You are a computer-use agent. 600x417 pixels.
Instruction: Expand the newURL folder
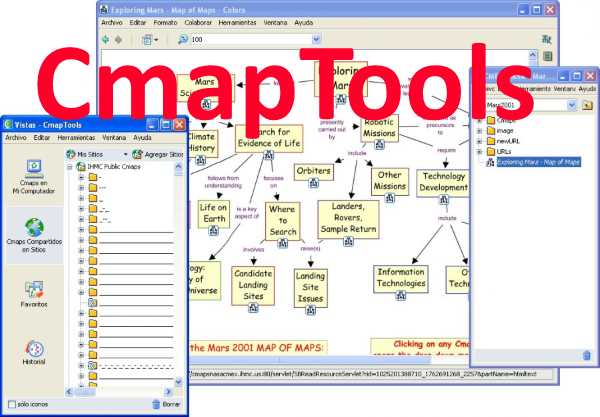click(x=479, y=141)
